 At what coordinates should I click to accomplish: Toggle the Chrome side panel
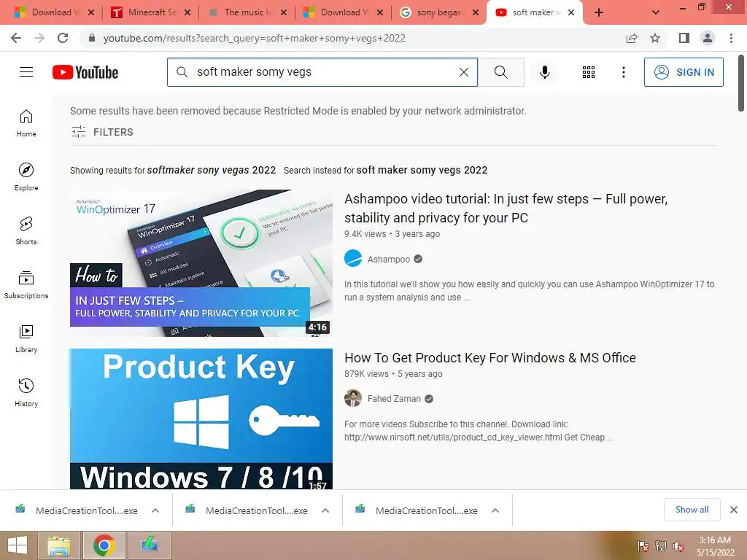(x=684, y=38)
